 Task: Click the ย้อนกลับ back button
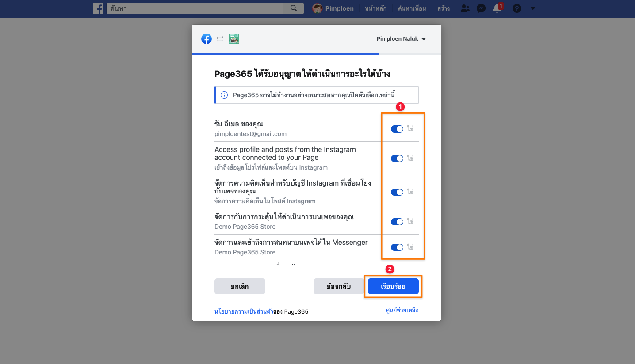point(339,286)
